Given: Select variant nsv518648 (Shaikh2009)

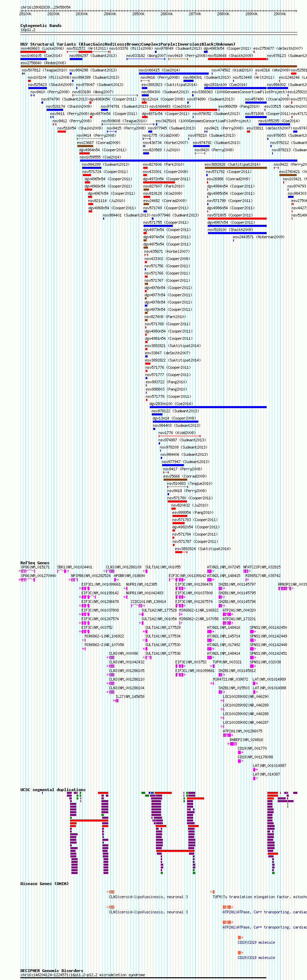Looking at the screenshot, I should pos(230,56).
